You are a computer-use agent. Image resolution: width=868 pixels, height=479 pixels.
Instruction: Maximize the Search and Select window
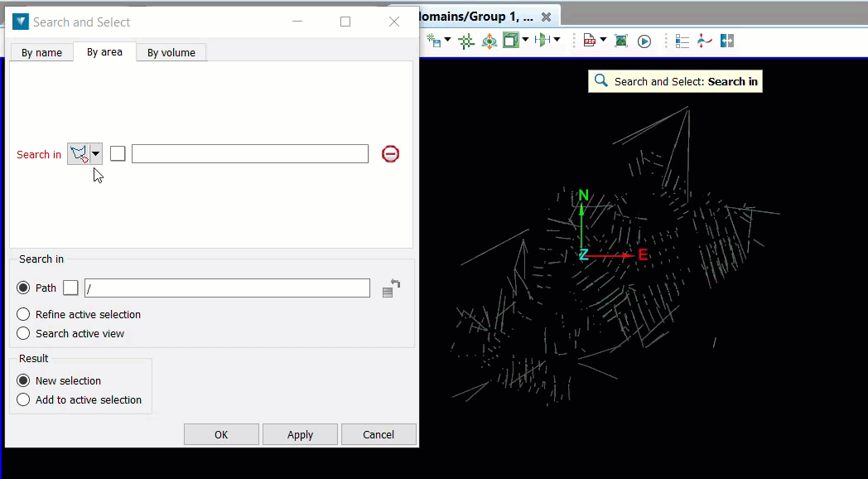(345, 22)
